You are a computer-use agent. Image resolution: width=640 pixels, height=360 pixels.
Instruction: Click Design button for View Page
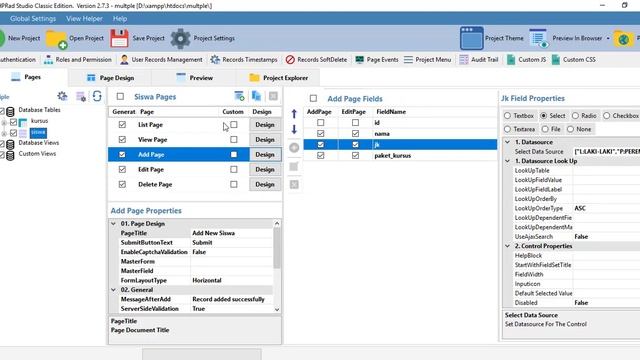click(x=265, y=140)
